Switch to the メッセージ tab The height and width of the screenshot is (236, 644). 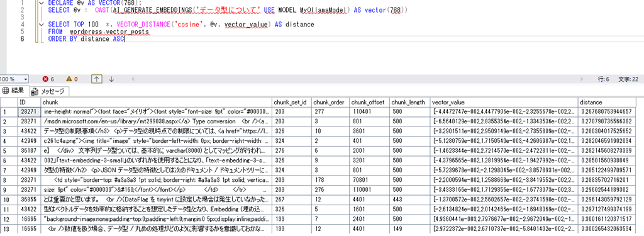(48, 91)
